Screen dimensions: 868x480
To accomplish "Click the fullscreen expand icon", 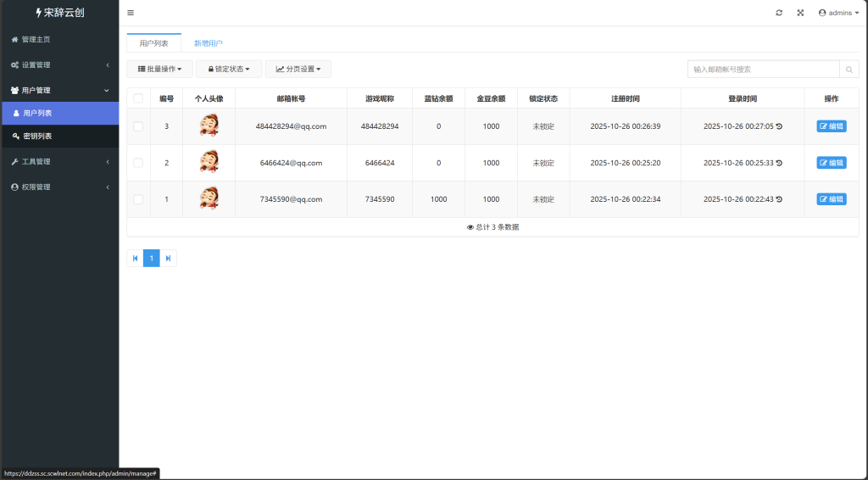I will [800, 13].
